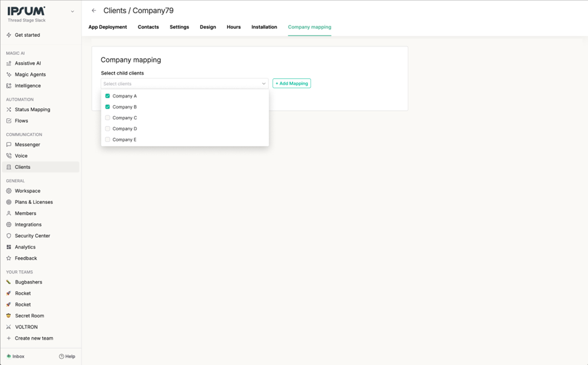Click the Get started lightning icon
The height and width of the screenshot is (365, 588).
click(8, 35)
